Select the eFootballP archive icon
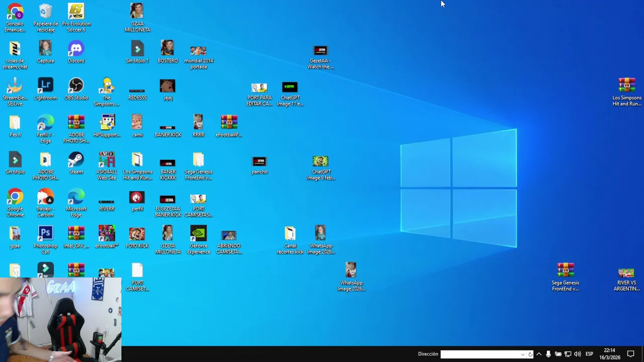Screen dimensions: 644x362 [x=229, y=126]
